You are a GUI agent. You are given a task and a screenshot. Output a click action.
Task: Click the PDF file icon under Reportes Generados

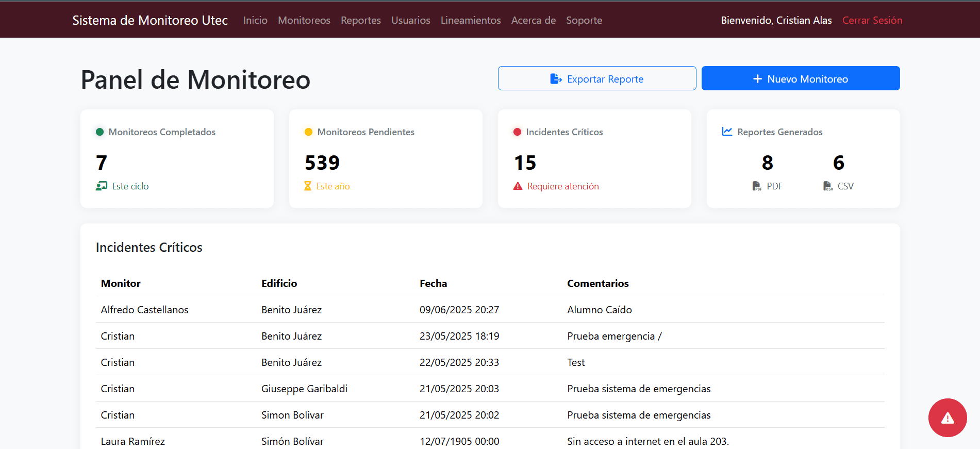[756, 186]
